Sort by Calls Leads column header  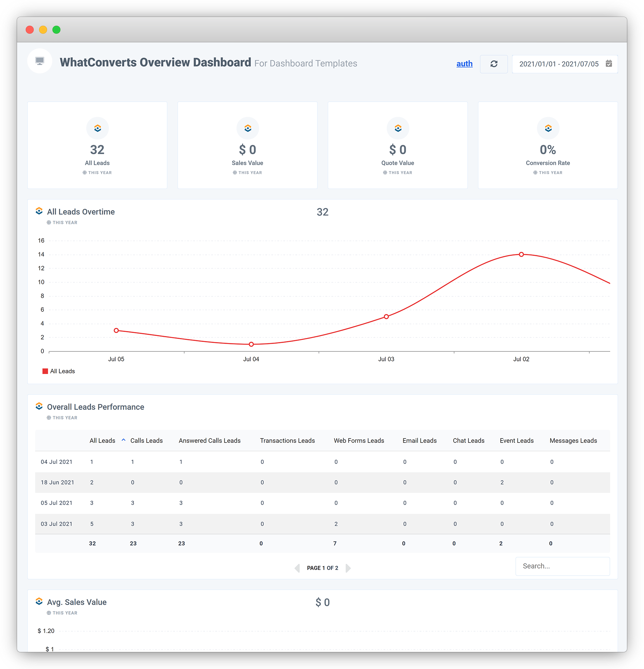point(147,441)
